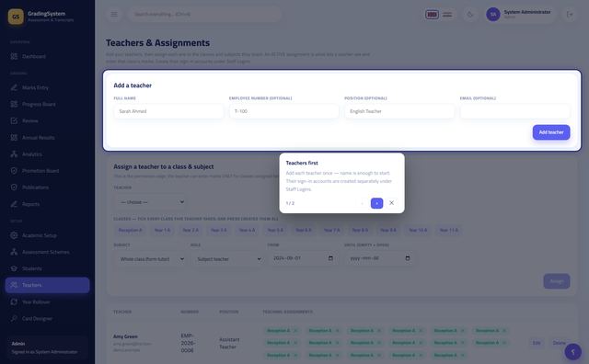Click the Add teacher button
589x364 pixels.
[x=551, y=132]
